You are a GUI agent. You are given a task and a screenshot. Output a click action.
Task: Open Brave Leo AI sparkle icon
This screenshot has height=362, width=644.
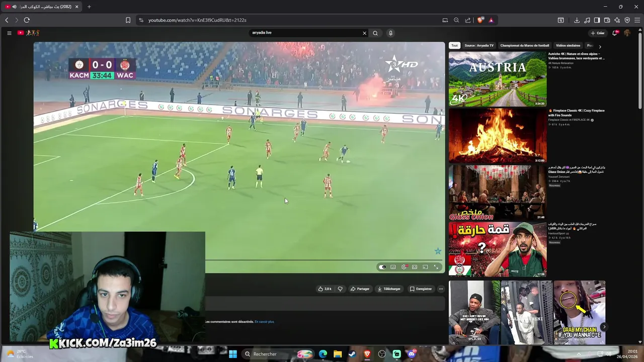click(617, 20)
